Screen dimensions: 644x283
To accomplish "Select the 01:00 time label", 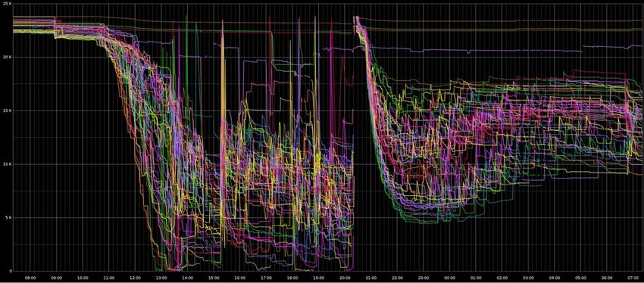I will (477, 278).
